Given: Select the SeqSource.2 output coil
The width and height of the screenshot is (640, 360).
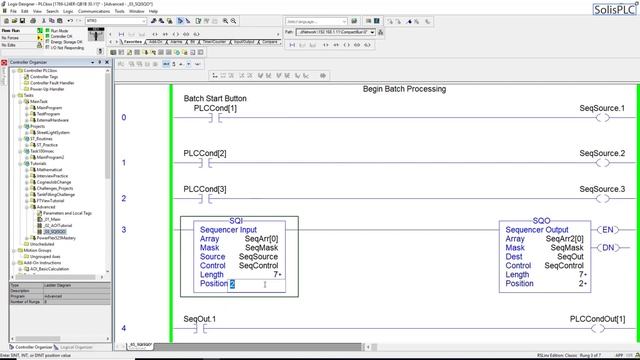Looking at the screenshot, I should [602, 163].
